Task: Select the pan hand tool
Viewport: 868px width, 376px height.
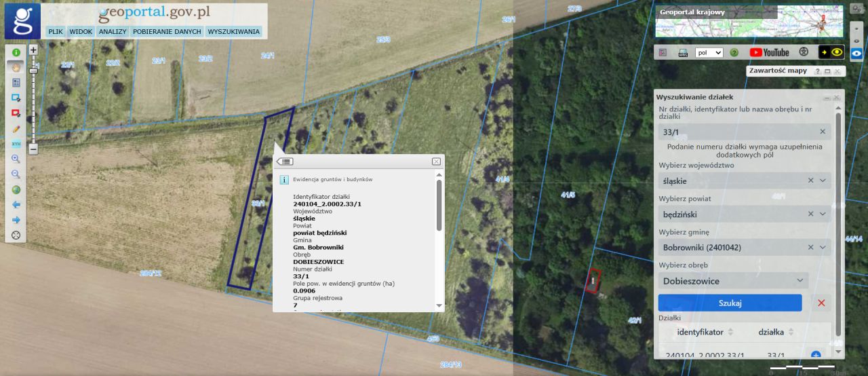Action: coord(16,67)
